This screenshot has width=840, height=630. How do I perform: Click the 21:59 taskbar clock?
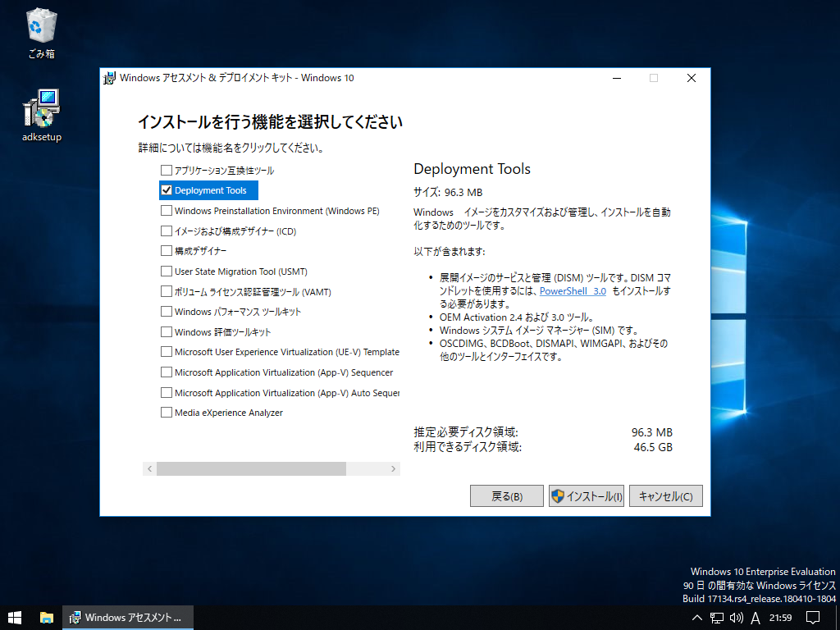[781, 618]
